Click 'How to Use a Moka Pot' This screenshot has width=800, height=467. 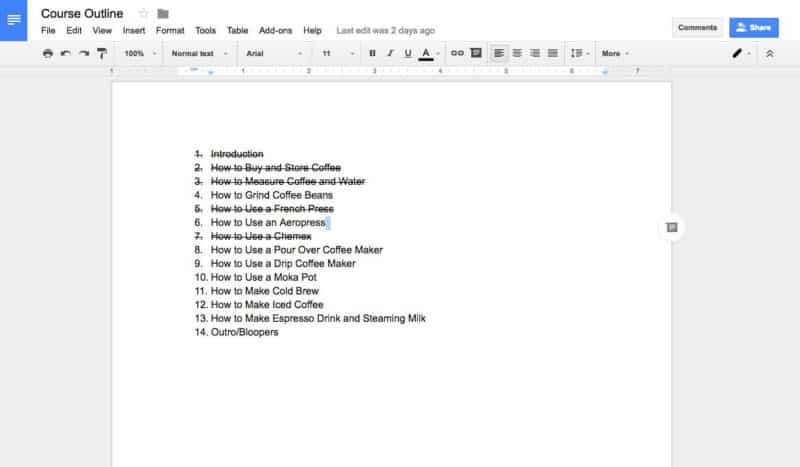coord(264,278)
